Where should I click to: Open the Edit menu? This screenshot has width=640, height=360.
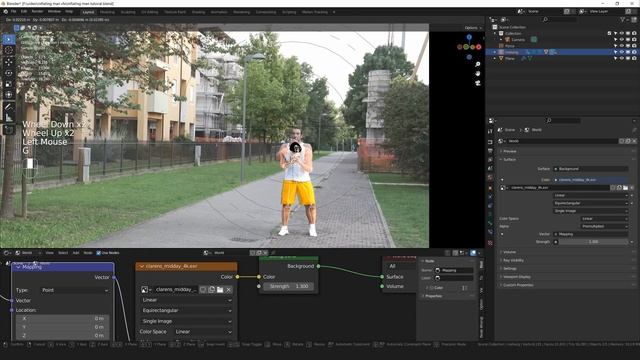[x=24, y=12]
